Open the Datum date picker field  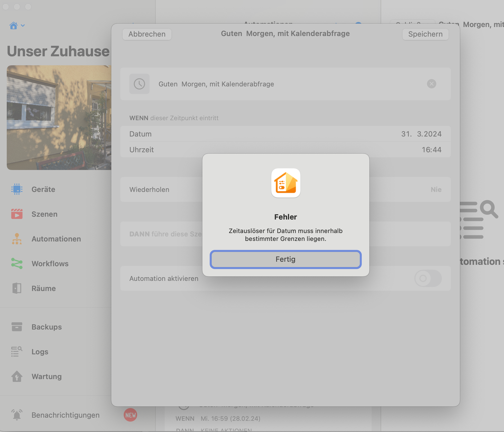tap(421, 134)
